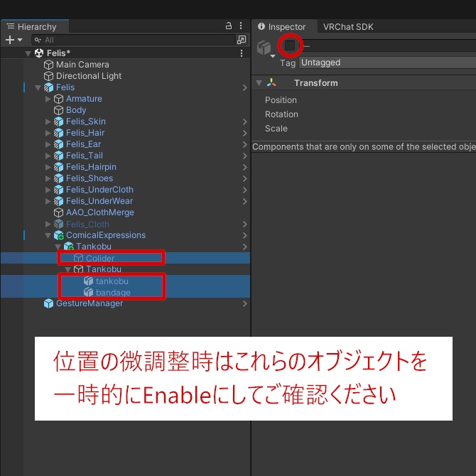The width and height of the screenshot is (476, 476).
Task: Open Felis_Hair prefab chevron arrow
Action: [244, 133]
